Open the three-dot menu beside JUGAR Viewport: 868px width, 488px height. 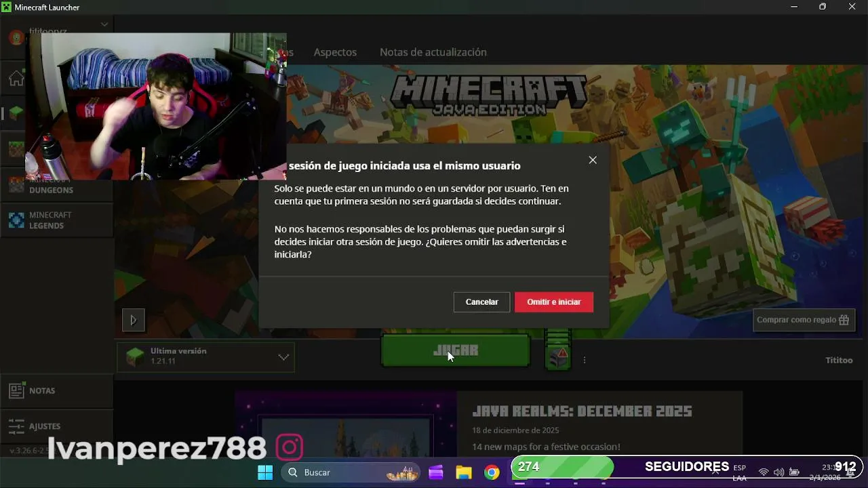point(585,360)
